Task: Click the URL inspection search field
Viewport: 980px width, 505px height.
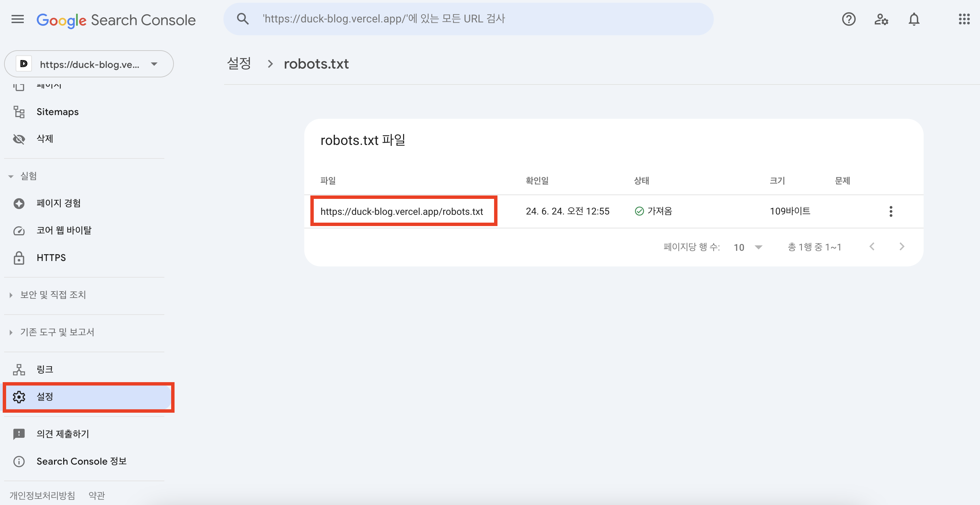Action: click(x=468, y=19)
